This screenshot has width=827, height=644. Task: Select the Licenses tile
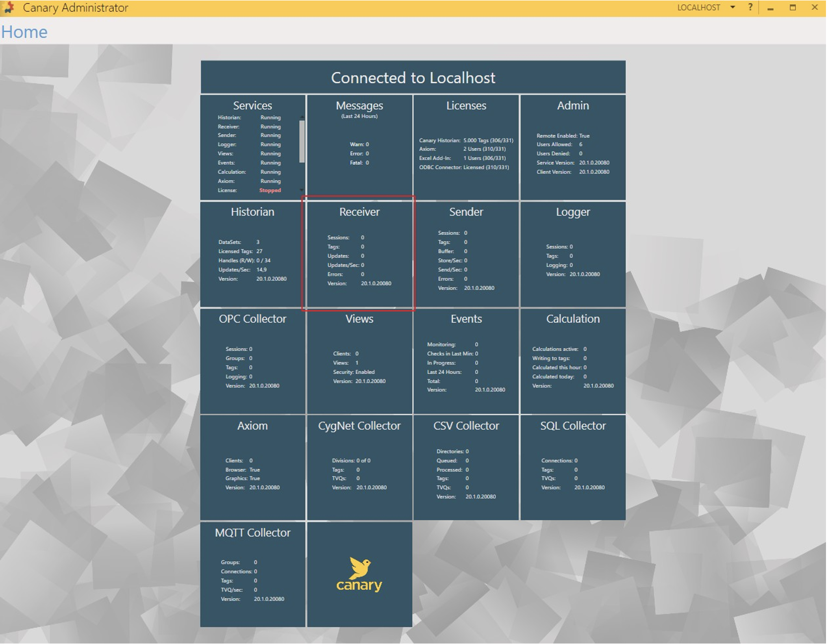pyautogui.click(x=466, y=147)
